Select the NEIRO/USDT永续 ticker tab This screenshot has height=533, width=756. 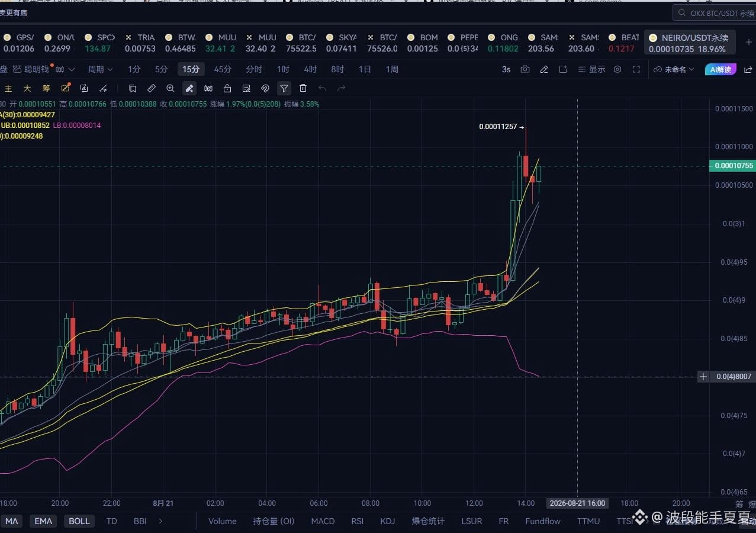[690, 43]
